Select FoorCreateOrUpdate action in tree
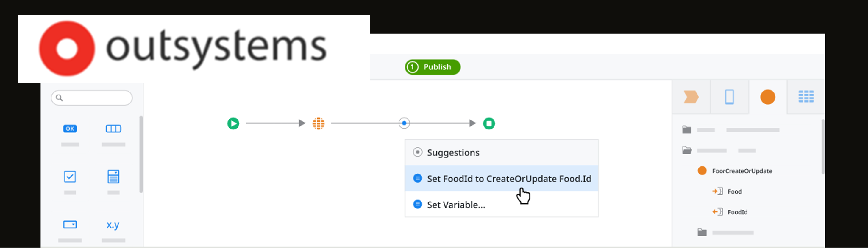 (742, 171)
